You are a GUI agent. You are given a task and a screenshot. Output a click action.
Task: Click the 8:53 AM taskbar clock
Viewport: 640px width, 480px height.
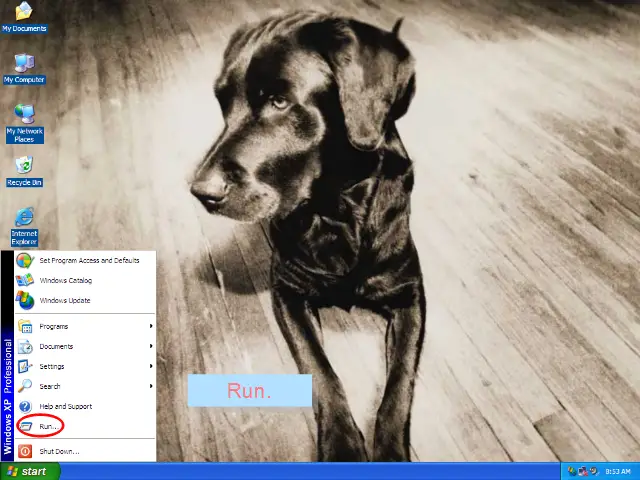[x=618, y=471]
